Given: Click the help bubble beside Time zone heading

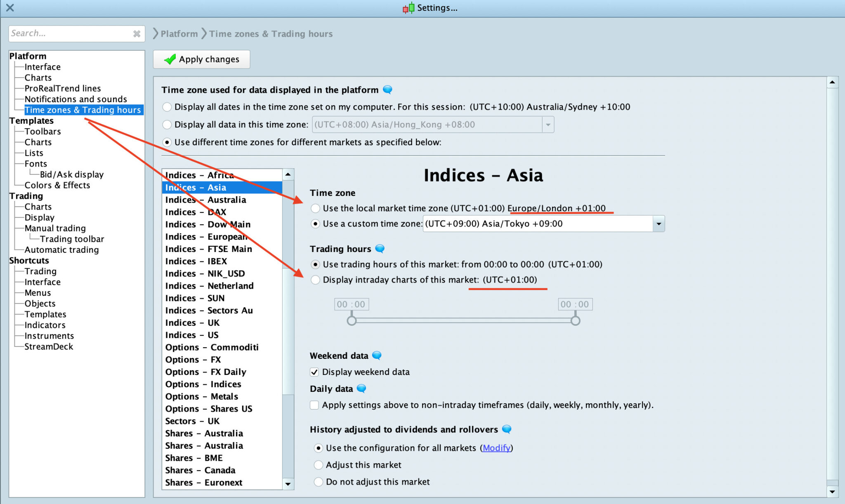Looking at the screenshot, I should click(387, 89).
